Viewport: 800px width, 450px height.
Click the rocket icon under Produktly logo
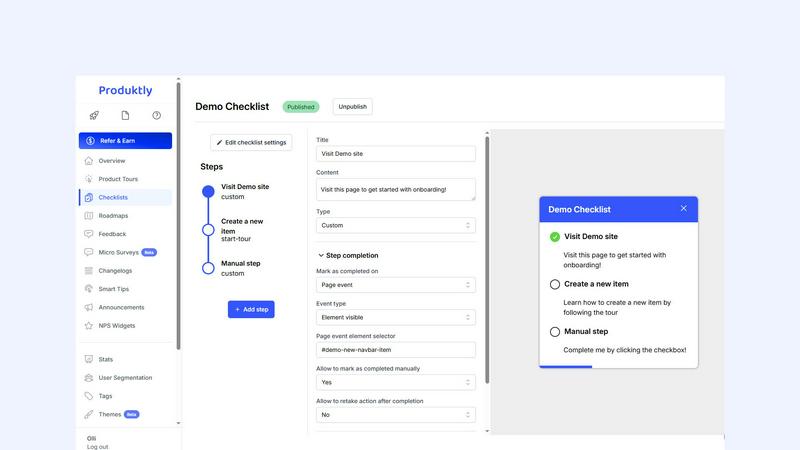(94, 115)
